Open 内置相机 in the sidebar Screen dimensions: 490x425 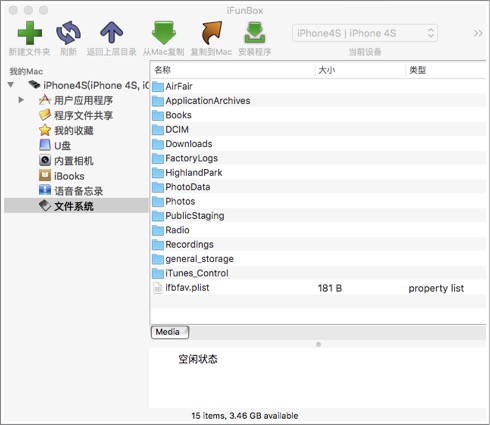(x=74, y=161)
